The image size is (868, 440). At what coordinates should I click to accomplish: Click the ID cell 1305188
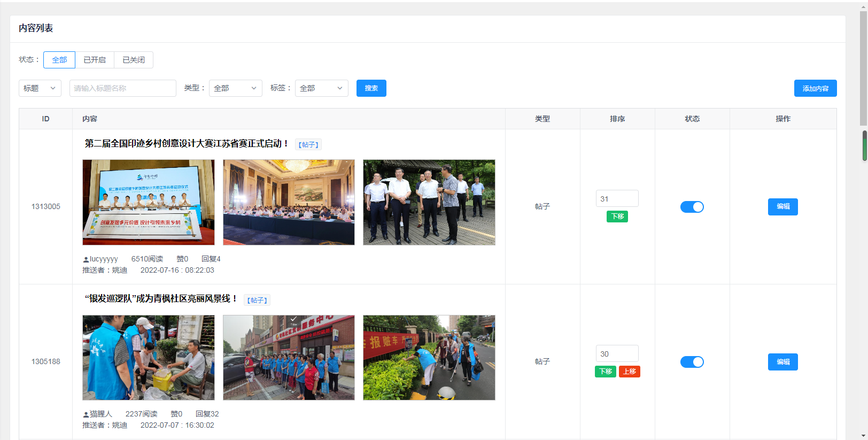46,361
